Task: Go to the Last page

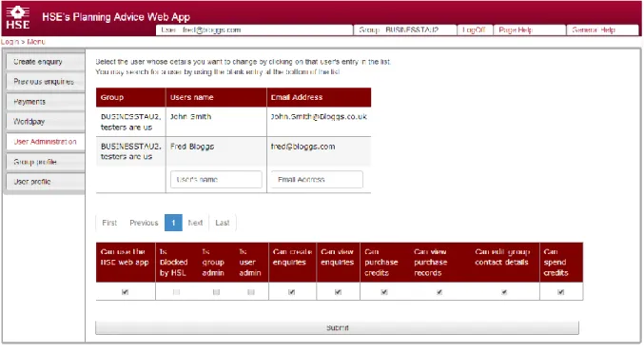Action: click(x=223, y=223)
